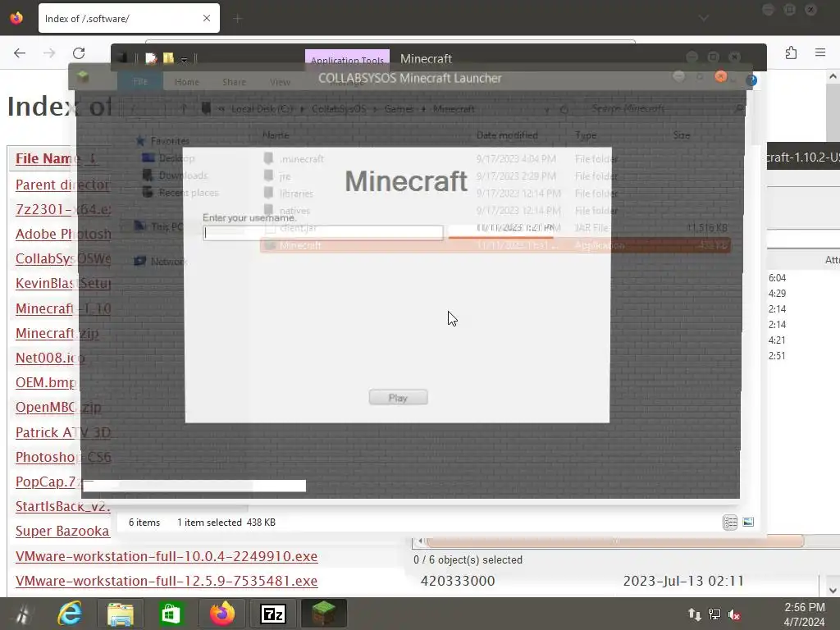The image size is (840, 630).
Task: Go back in Firefox
Action: (x=20, y=52)
